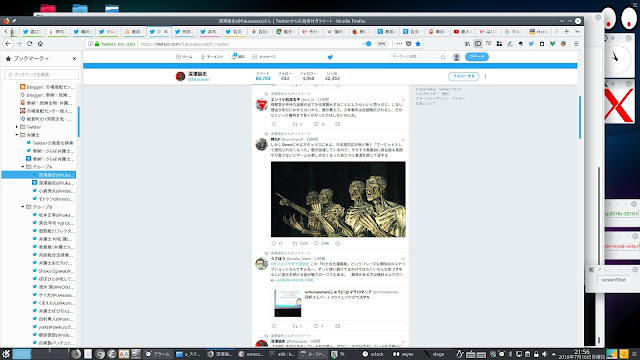The height and width of the screenshot is (360, 640).
Task: Click Twitter ホーム nav link
Action: [x=184, y=57]
